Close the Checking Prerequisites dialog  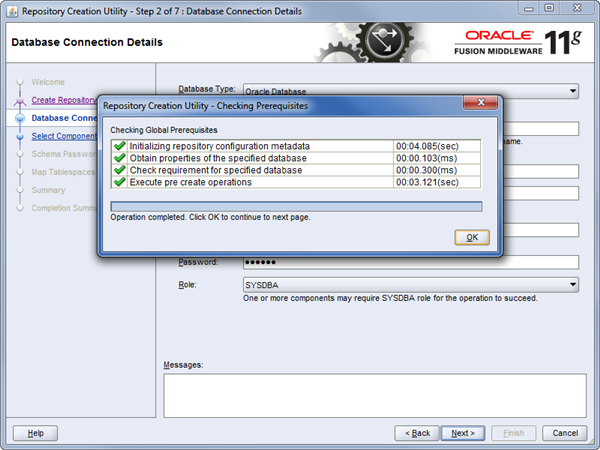pos(481,102)
